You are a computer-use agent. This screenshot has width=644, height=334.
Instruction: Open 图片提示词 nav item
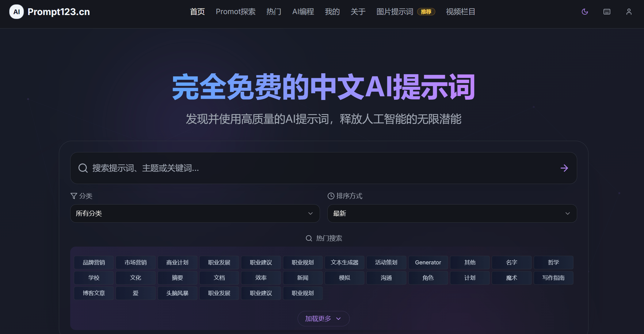click(395, 12)
